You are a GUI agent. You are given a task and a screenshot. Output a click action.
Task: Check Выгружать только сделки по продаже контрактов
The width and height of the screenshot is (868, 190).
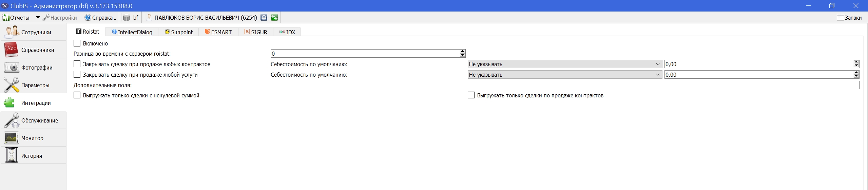tap(471, 95)
